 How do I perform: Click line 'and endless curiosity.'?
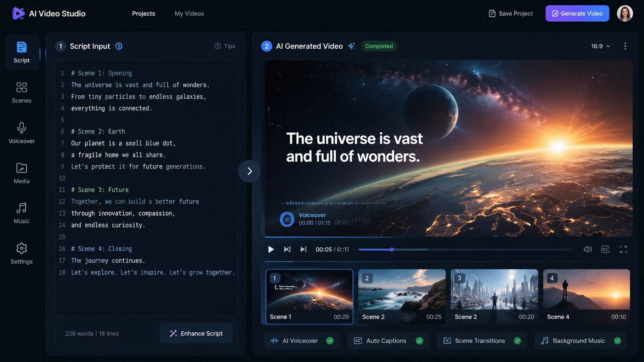108,225
